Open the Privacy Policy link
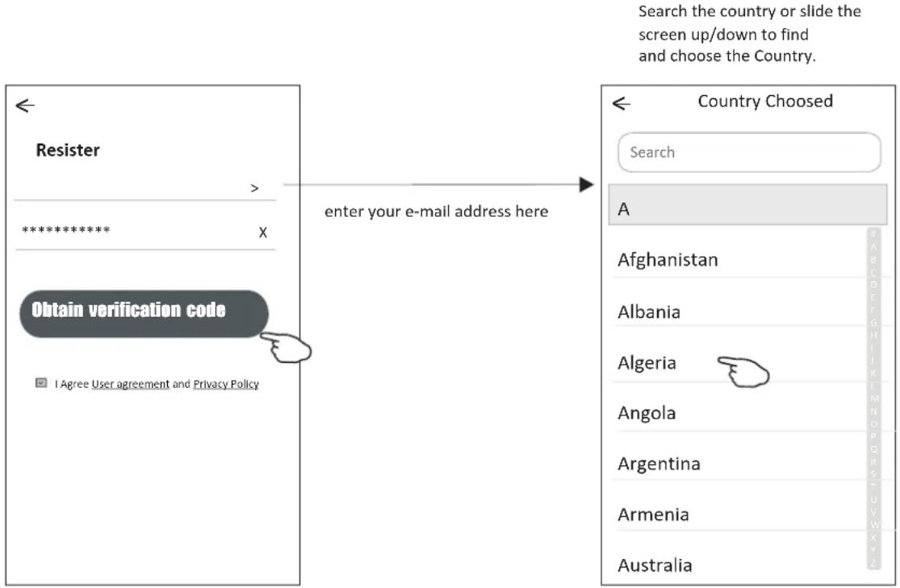 tap(225, 384)
